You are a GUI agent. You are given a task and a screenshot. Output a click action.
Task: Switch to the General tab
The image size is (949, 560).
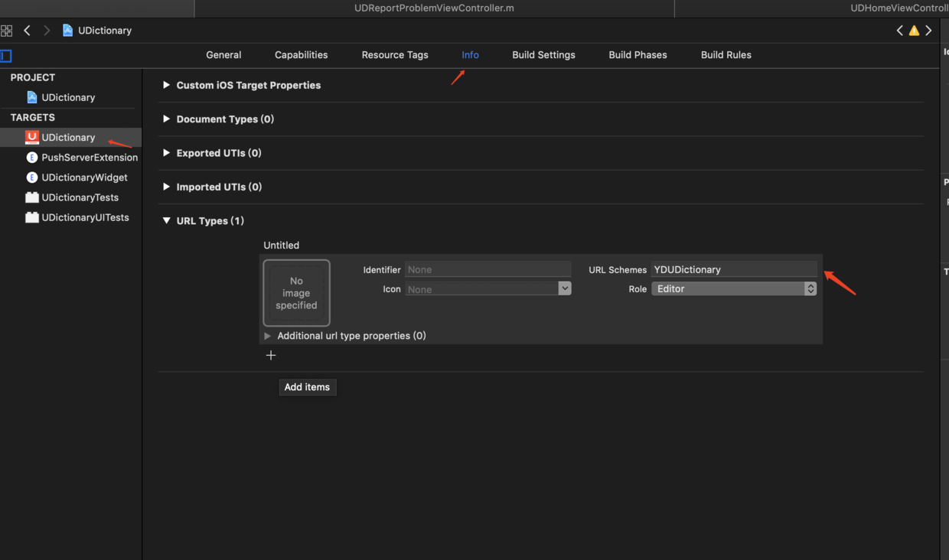click(x=223, y=55)
